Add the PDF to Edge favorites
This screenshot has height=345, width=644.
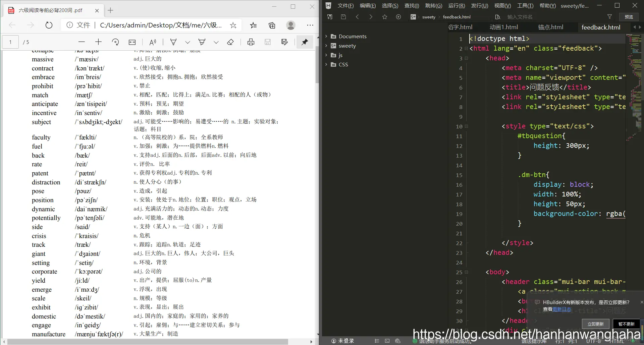233,25
